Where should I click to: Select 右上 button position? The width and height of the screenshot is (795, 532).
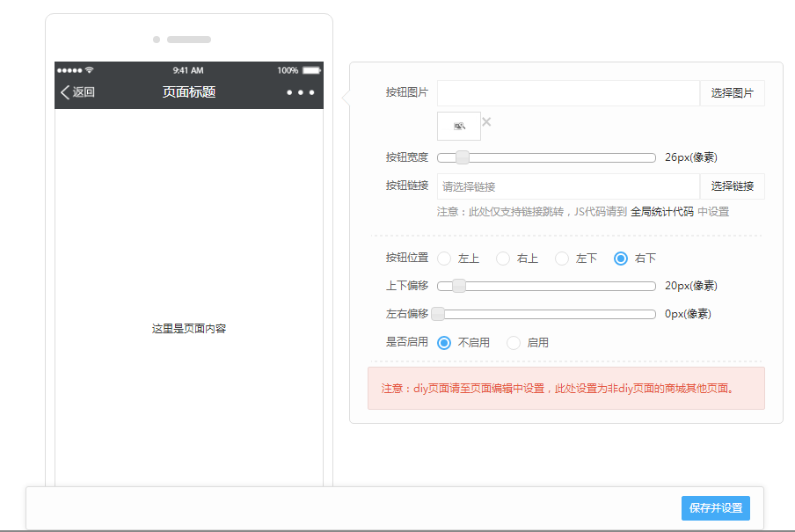tap(503, 259)
